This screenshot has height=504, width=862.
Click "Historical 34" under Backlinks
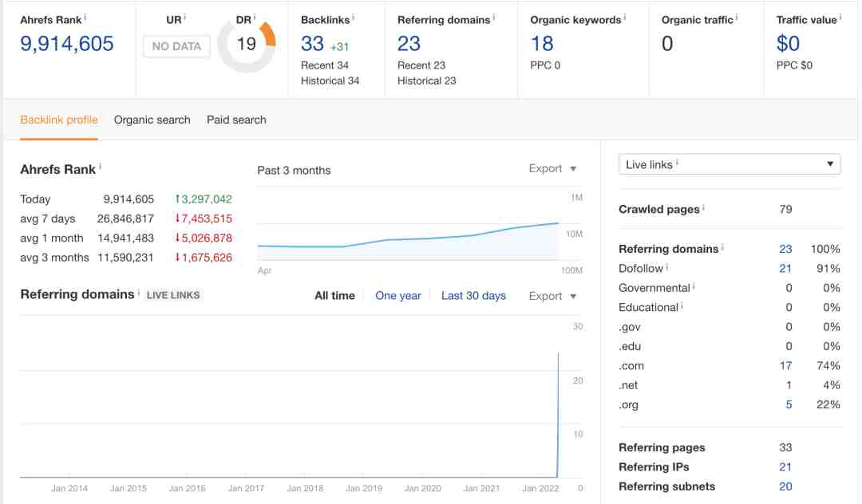coord(330,81)
